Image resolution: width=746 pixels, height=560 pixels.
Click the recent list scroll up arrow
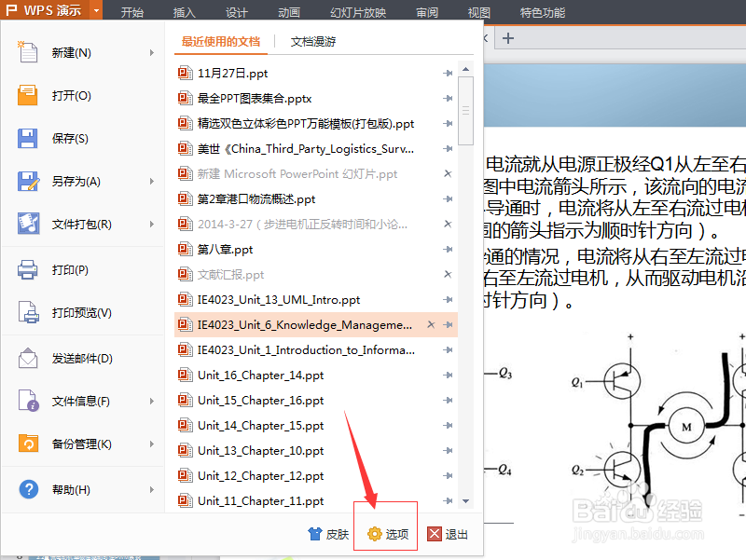[x=465, y=69]
